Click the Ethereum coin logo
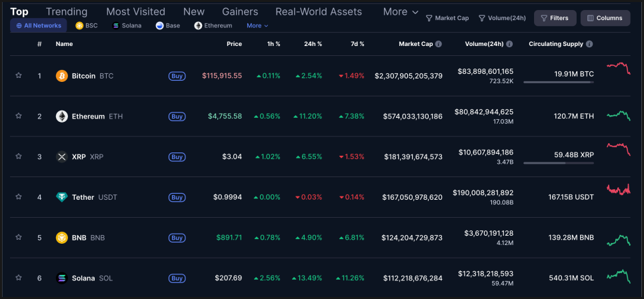Viewport: 644px width, 299px height. point(61,116)
